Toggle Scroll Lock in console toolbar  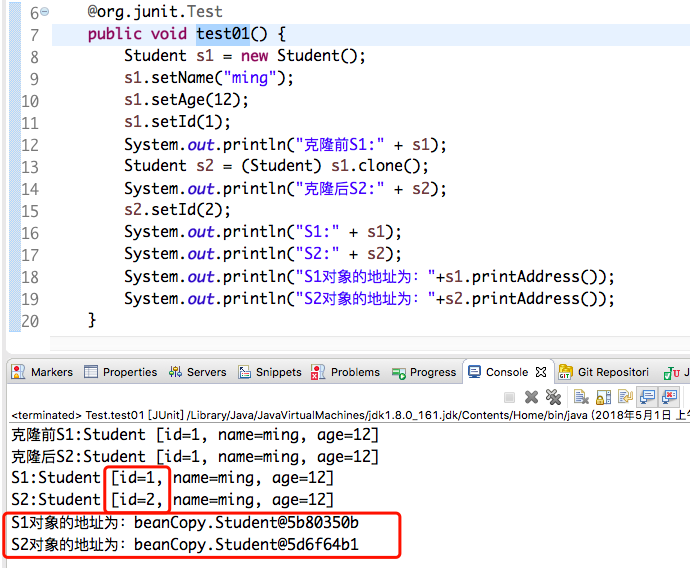tap(603, 397)
